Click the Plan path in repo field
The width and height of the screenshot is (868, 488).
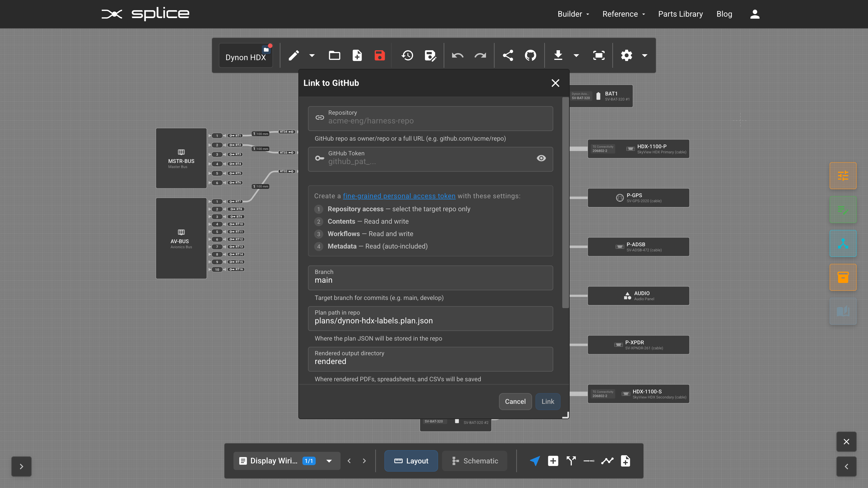[x=430, y=318]
